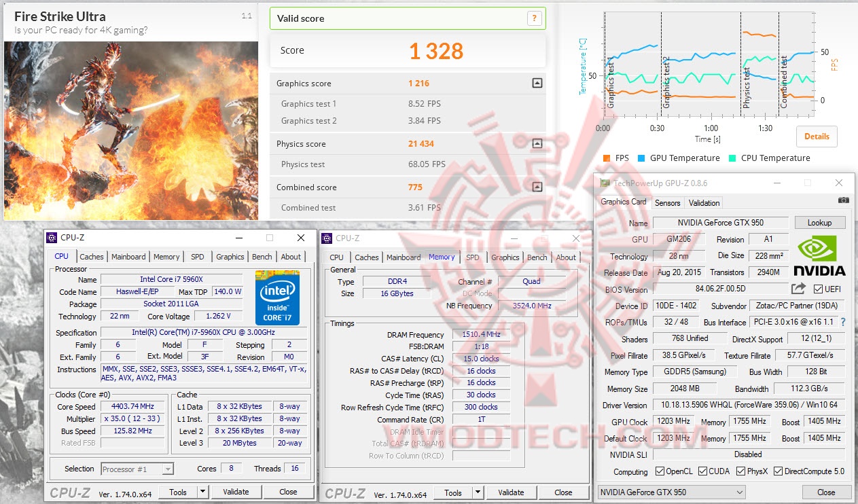
Task: Open the Graphics tab in left CPU-Z window
Action: (x=230, y=257)
